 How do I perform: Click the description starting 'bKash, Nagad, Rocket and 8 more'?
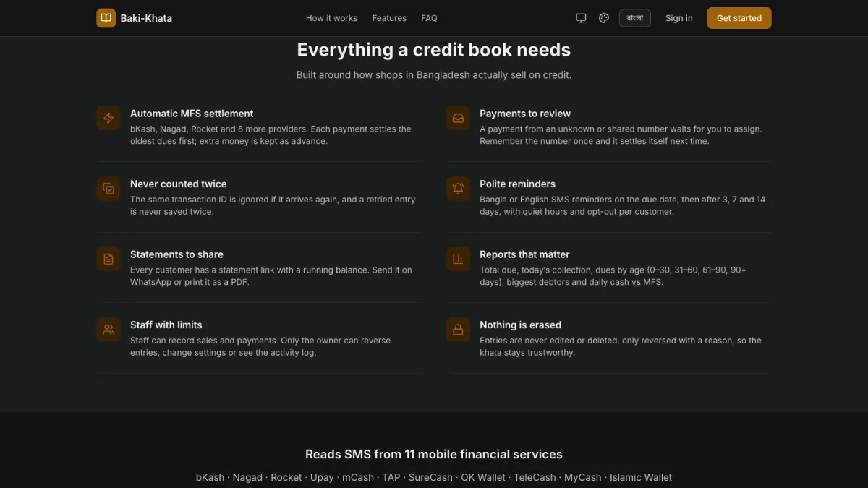tap(271, 135)
